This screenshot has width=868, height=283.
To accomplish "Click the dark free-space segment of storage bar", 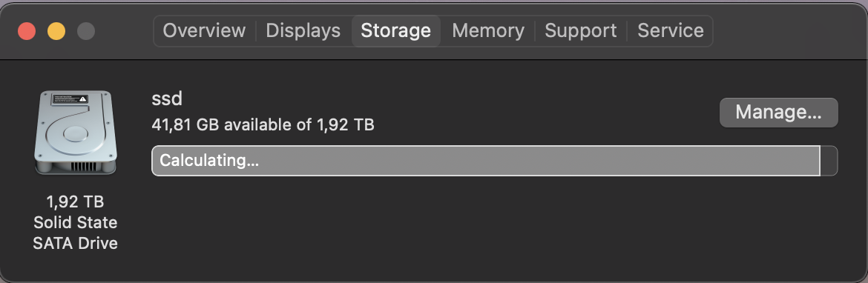I will (829, 161).
